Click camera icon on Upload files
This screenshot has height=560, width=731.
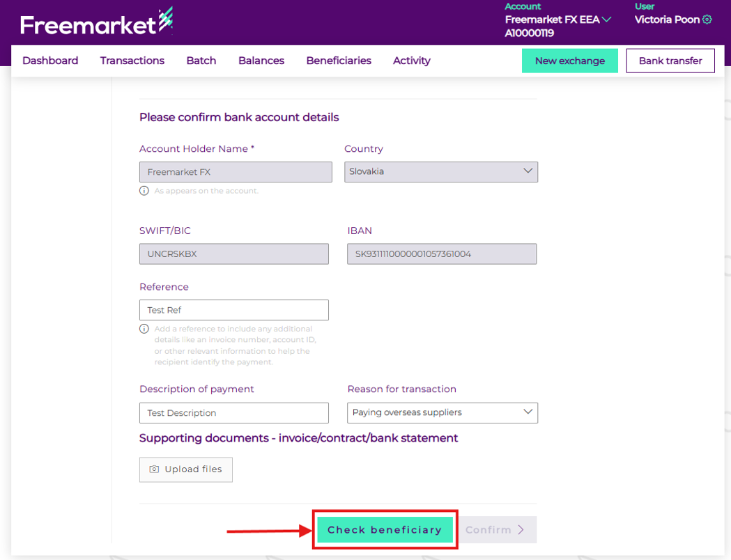(155, 469)
